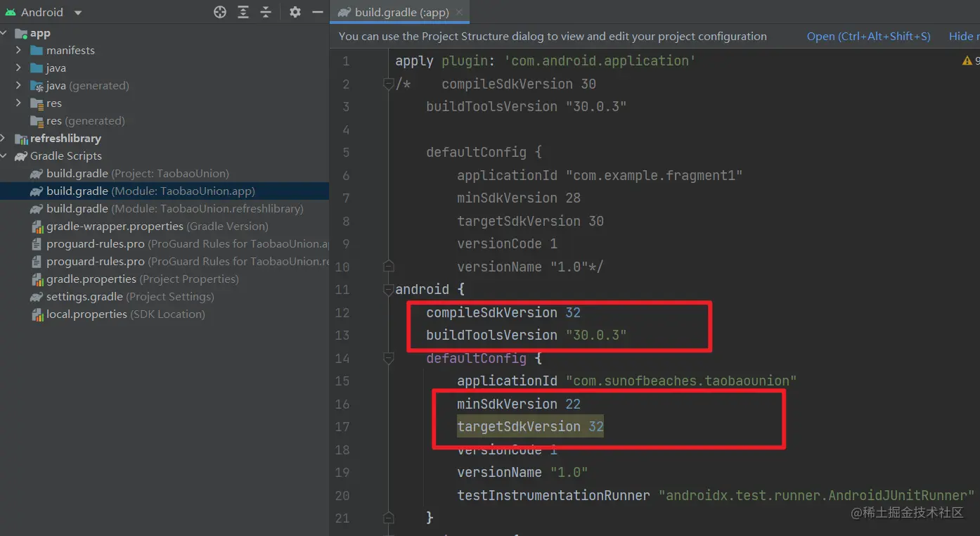The width and height of the screenshot is (980, 536).
Task: Select the java (generated) folder icon
Action: (37, 86)
